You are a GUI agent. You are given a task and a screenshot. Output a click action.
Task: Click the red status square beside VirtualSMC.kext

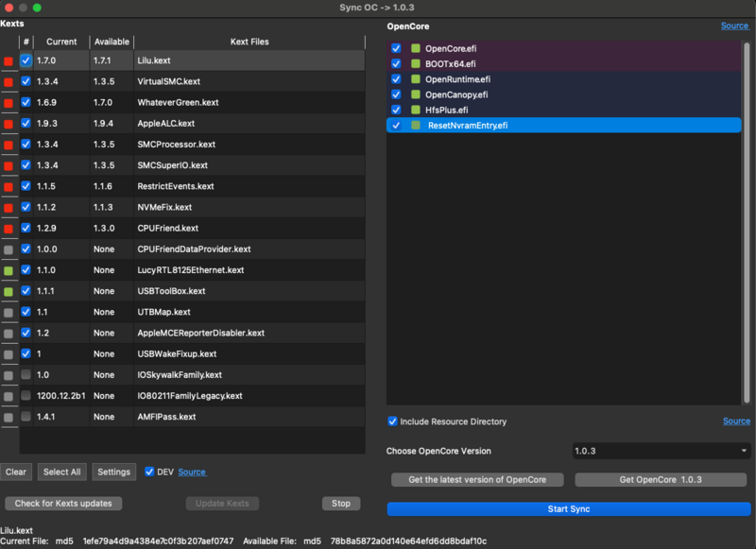point(10,81)
